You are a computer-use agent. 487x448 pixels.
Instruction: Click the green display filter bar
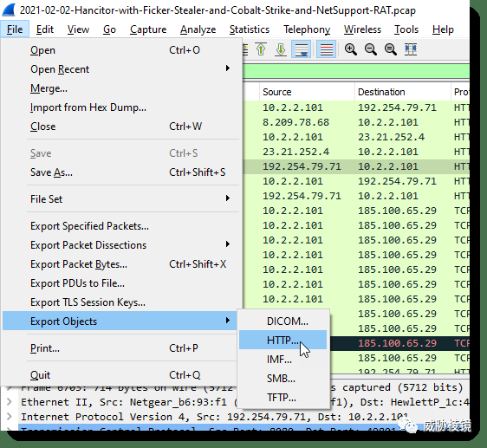tap(356, 72)
